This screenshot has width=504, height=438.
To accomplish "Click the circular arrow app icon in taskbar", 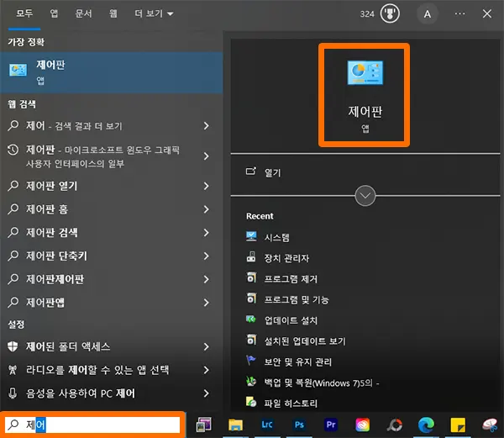I will [x=395, y=425].
